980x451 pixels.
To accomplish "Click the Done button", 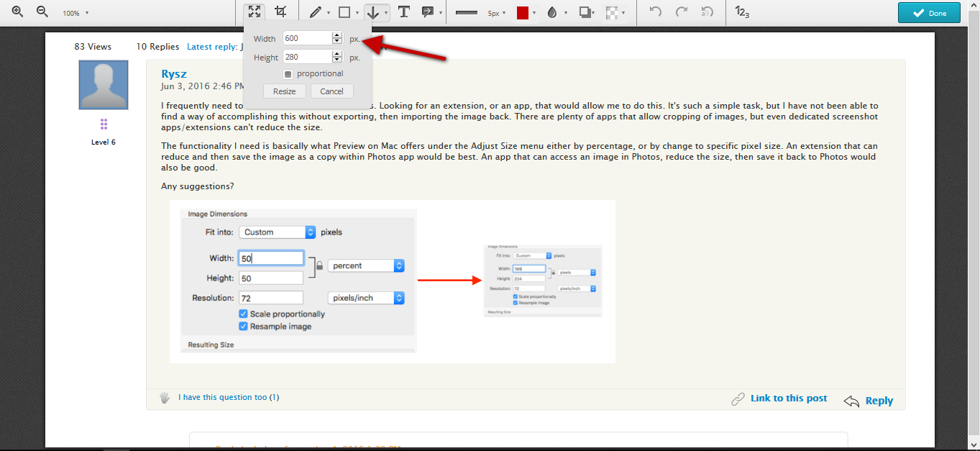I will [x=929, y=13].
